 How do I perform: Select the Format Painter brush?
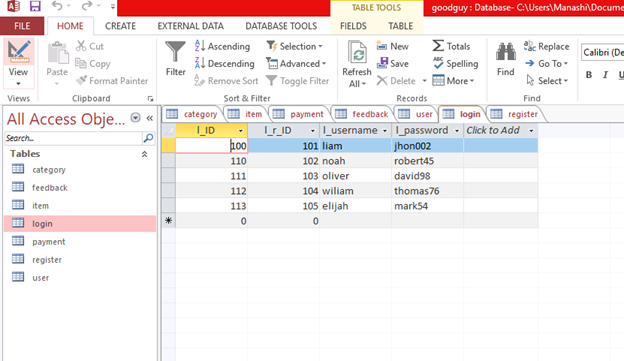click(112, 81)
